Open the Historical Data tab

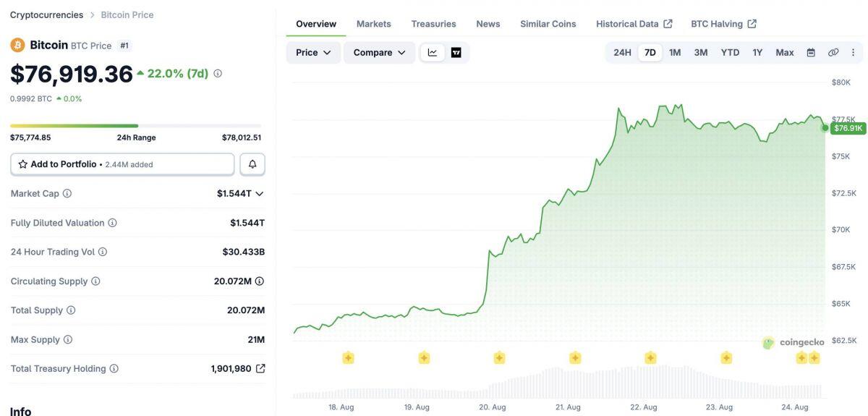click(634, 24)
